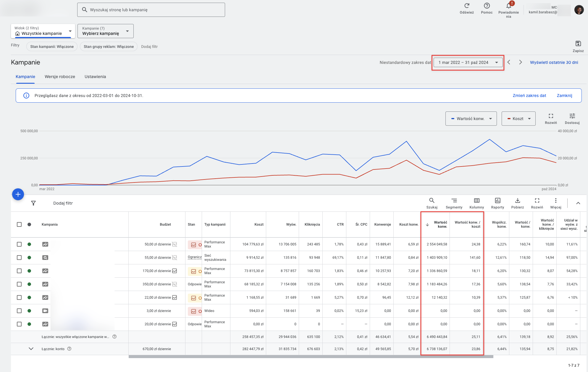Screen dimensions: 588x372
Task: Go to next date range arrow
Action: (521, 62)
